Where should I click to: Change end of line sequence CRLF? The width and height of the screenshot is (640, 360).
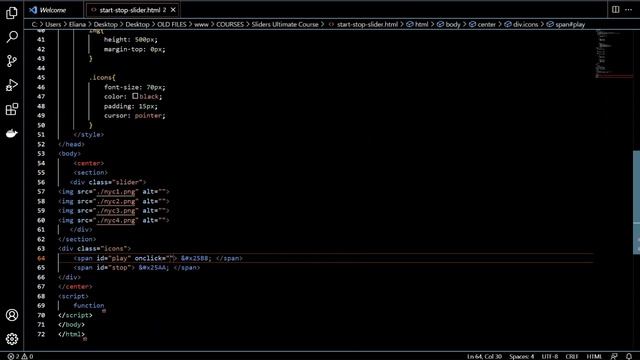[x=572, y=356]
